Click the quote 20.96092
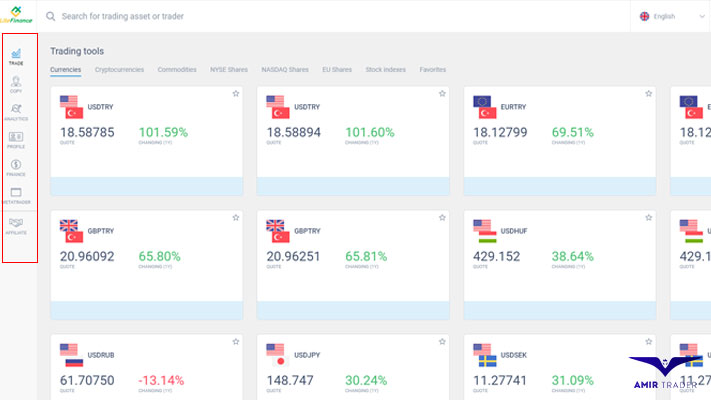The height and width of the screenshot is (400, 711). pyautogui.click(x=87, y=257)
